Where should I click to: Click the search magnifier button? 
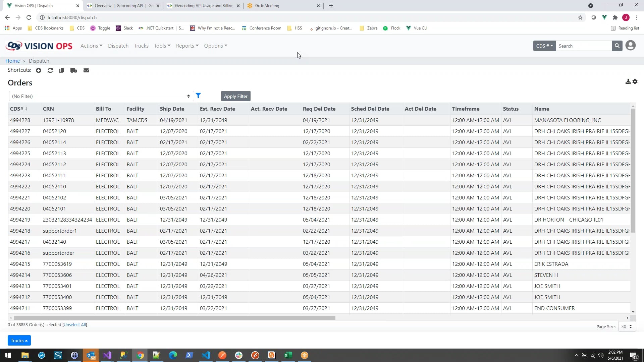coord(617,46)
